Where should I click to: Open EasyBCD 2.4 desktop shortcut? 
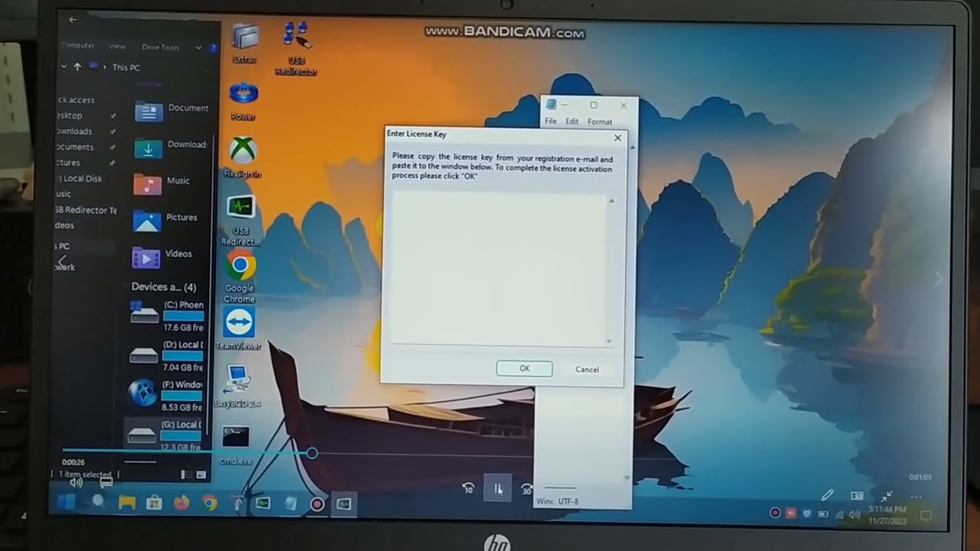pos(237,386)
